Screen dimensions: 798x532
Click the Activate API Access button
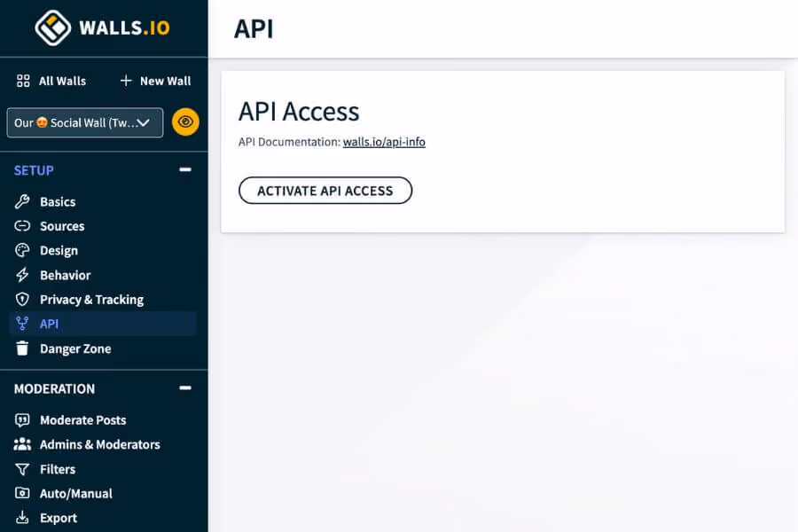point(325,191)
